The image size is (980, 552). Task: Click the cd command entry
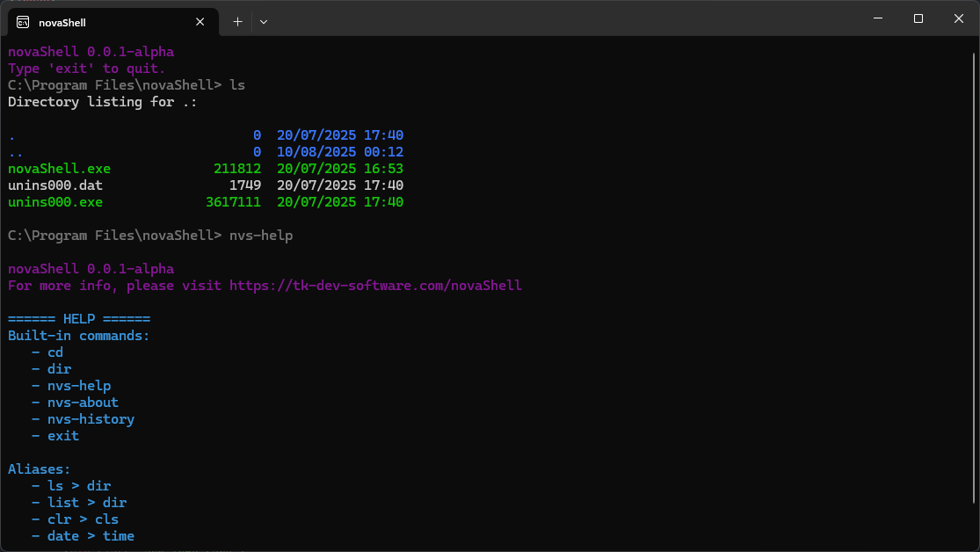coord(54,352)
